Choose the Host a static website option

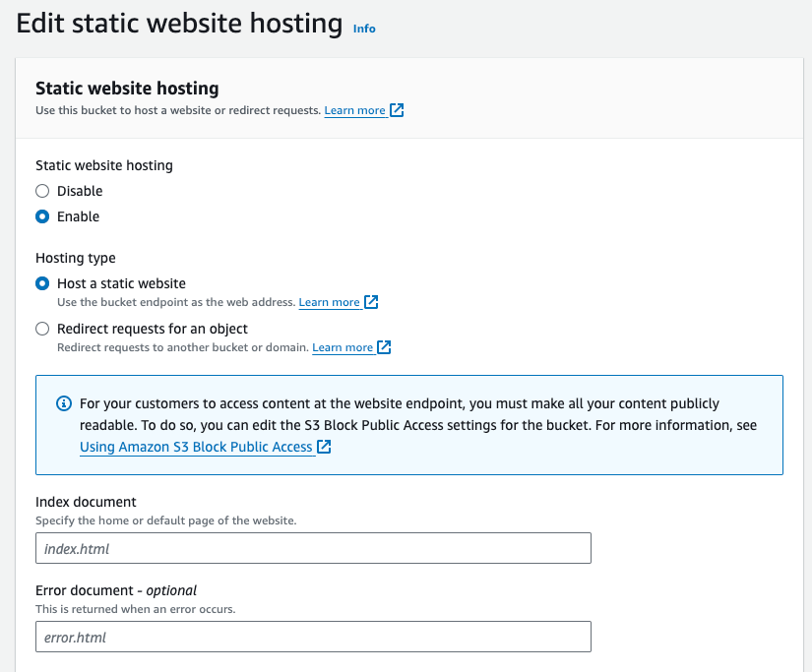pos(42,283)
